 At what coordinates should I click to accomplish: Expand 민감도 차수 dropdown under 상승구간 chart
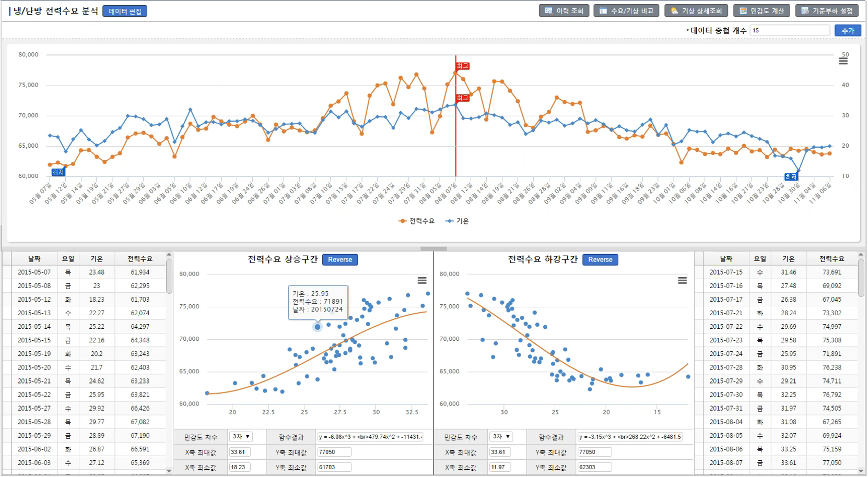(241, 437)
